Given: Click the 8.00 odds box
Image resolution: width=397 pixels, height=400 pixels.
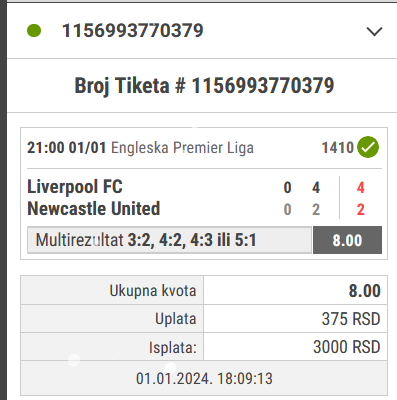Looking at the screenshot, I should pos(347,240).
